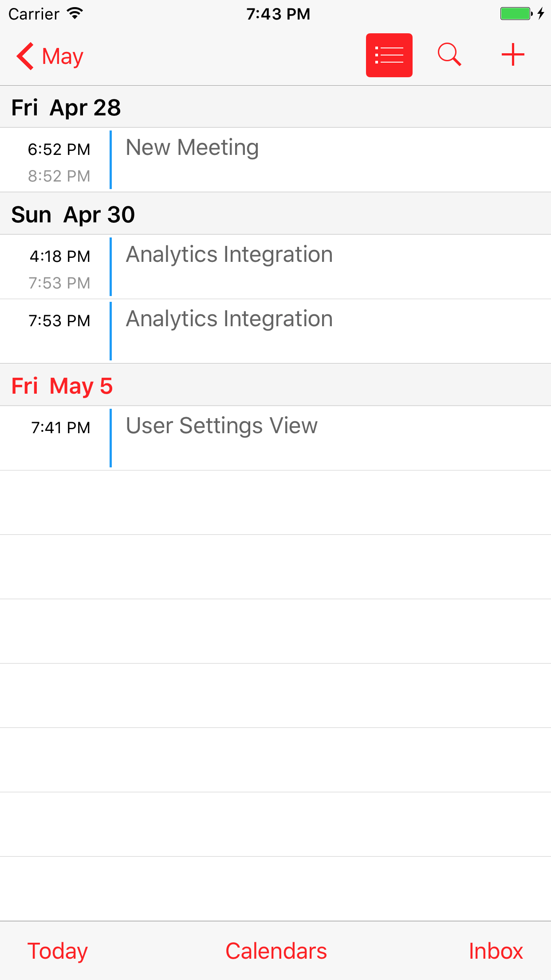Open the Inbox
This screenshot has width=551, height=980.
(496, 951)
